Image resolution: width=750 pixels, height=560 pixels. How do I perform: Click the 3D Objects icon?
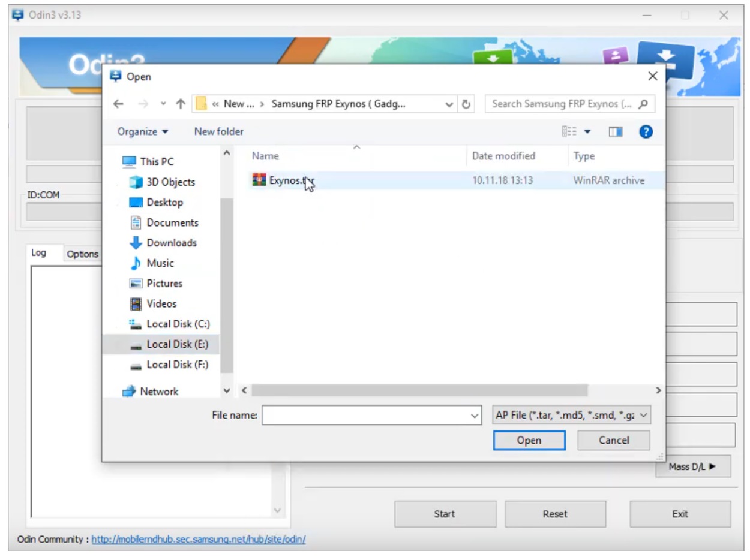click(x=136, y=182)
